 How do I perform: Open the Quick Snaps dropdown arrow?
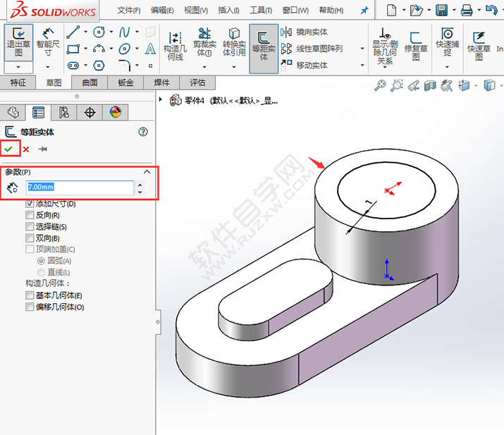(x=447, y=67)
